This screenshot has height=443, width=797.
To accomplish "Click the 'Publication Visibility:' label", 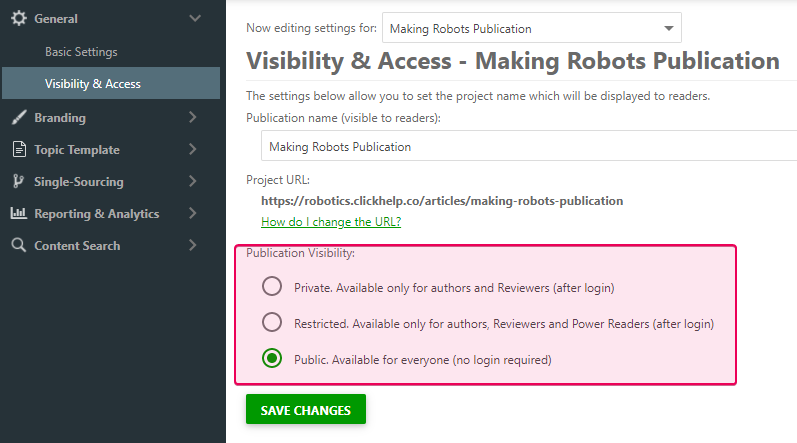I will tap(300, 253).
